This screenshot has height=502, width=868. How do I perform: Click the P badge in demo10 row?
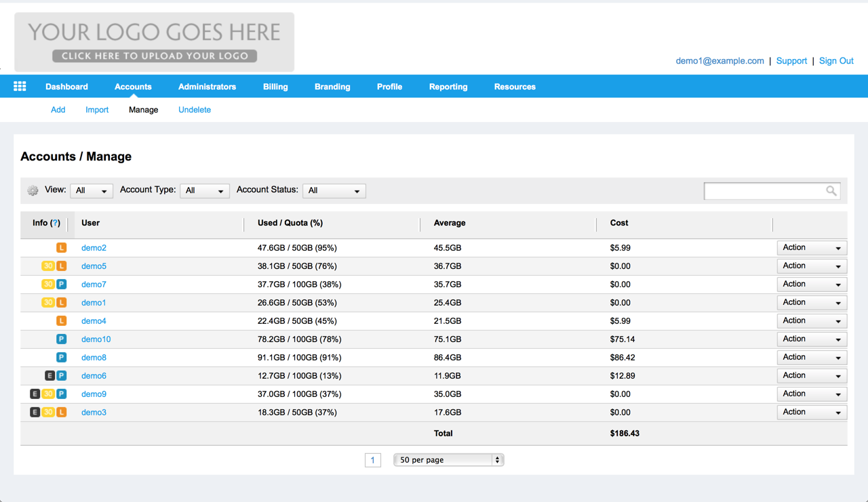pyautogui.click(x=61, y=339)
